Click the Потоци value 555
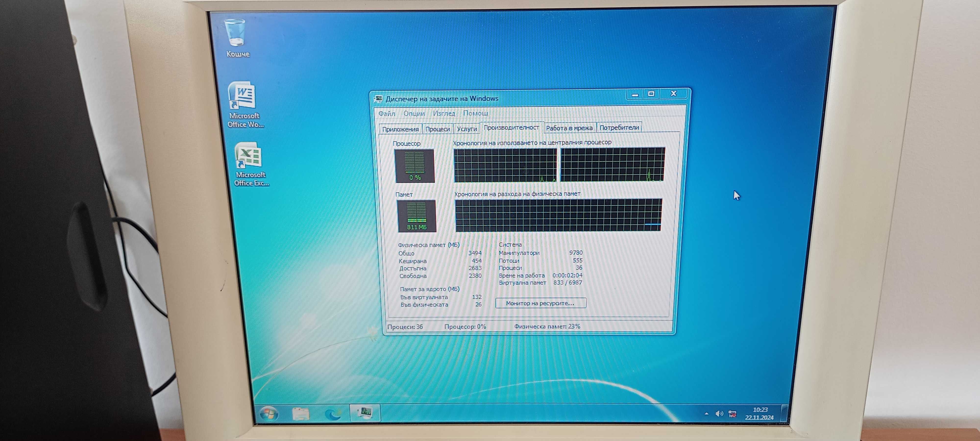This screenshot has width=980, height=441. pos(577,261)
